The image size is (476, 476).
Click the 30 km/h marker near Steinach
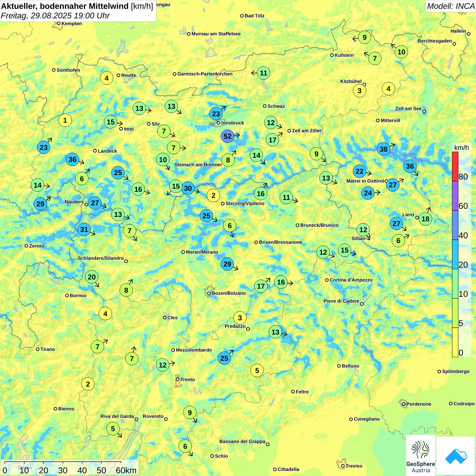tap(188, 188)
